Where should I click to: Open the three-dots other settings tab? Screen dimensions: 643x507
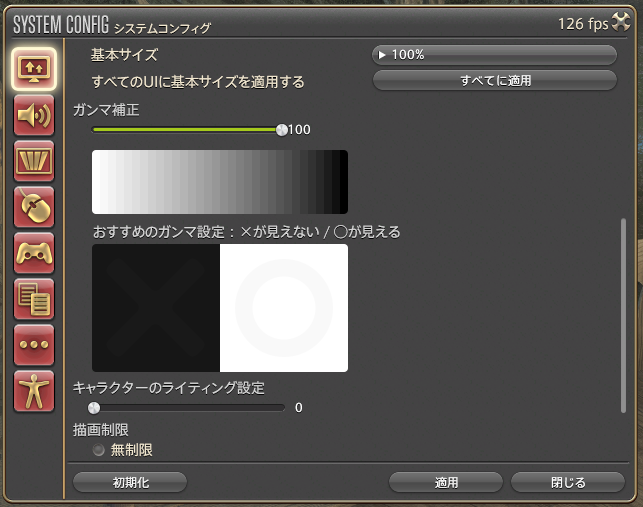35,345
